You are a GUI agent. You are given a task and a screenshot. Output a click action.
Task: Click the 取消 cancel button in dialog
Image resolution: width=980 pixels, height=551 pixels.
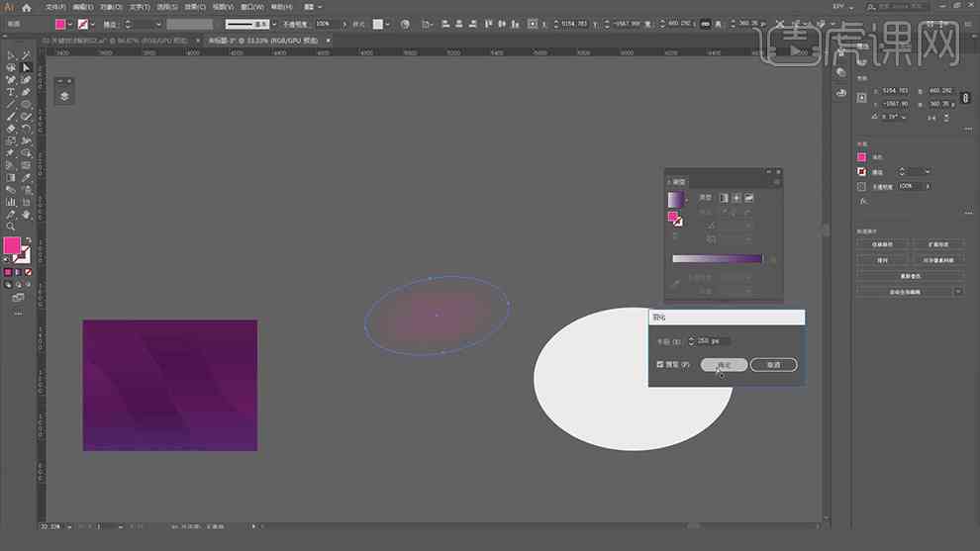pyautogui.click(x=774, y=365)
